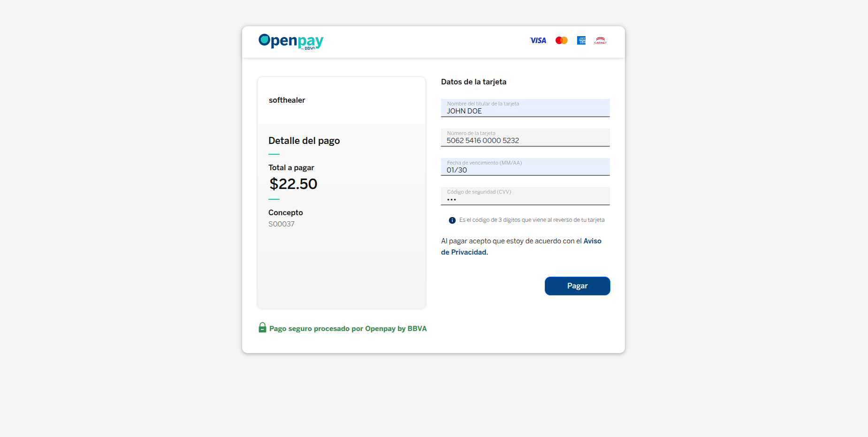Click the American Express icon
Screen dimensions: 868x437
[581, 40]
